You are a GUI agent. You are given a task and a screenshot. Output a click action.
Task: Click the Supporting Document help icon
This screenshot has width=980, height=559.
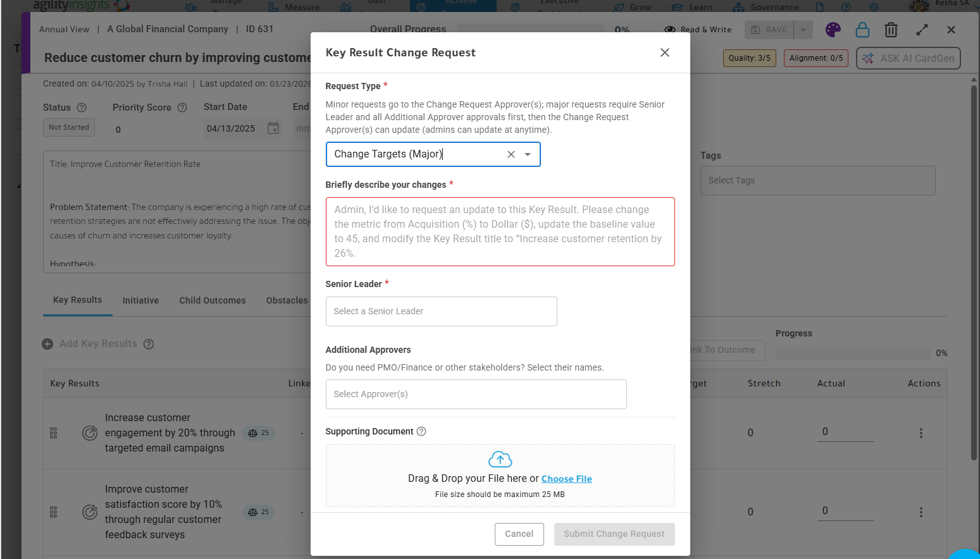click(421, 431)
